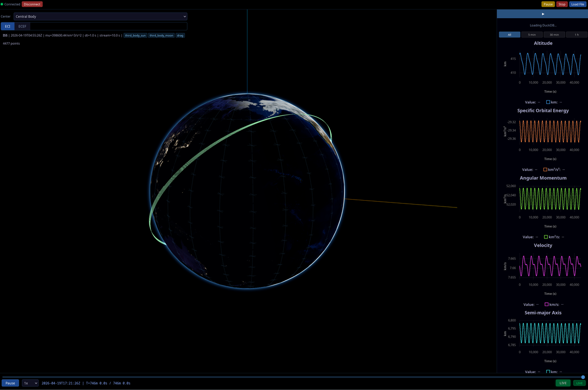Screen dimensions: 588x390
Task: Toggle the orange km²/s² legend swatch
Action: click(x=545, y=169)
